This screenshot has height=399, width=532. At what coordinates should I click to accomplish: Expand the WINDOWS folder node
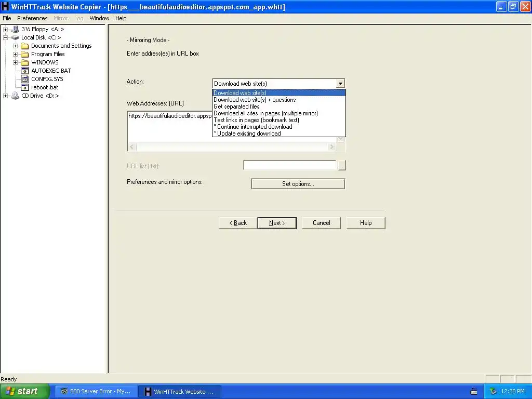[x=15, y=62]
